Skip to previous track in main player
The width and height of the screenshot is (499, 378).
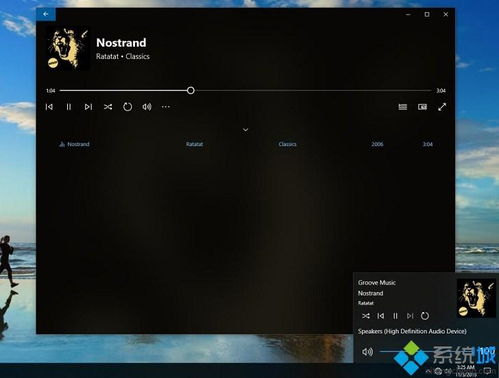click(x=49, y=107)
